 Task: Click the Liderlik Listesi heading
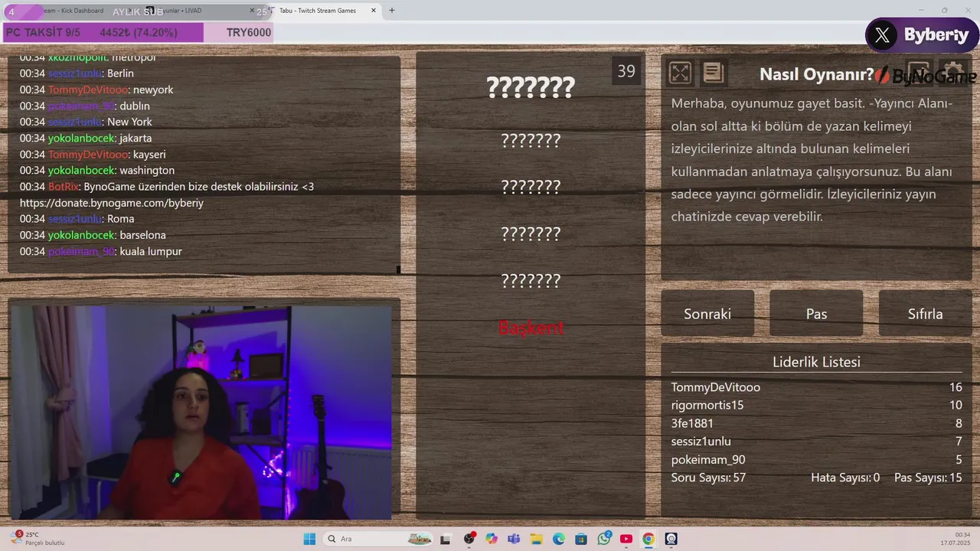[816, 362]
